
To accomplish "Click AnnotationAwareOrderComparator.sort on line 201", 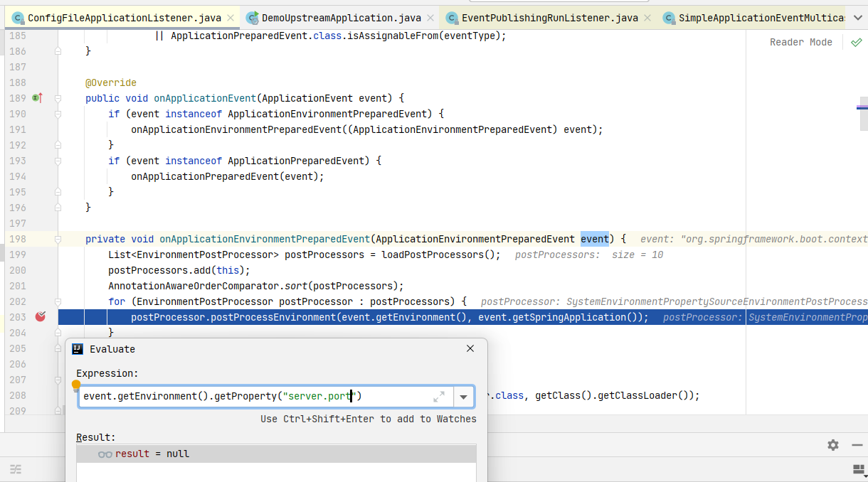I will pos(208,286).
